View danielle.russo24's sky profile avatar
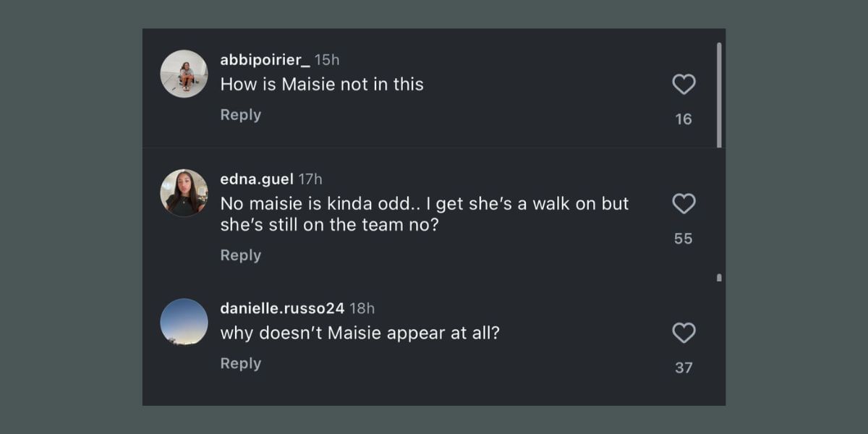Viewport: 868px width, 434px height. (184, 322)
